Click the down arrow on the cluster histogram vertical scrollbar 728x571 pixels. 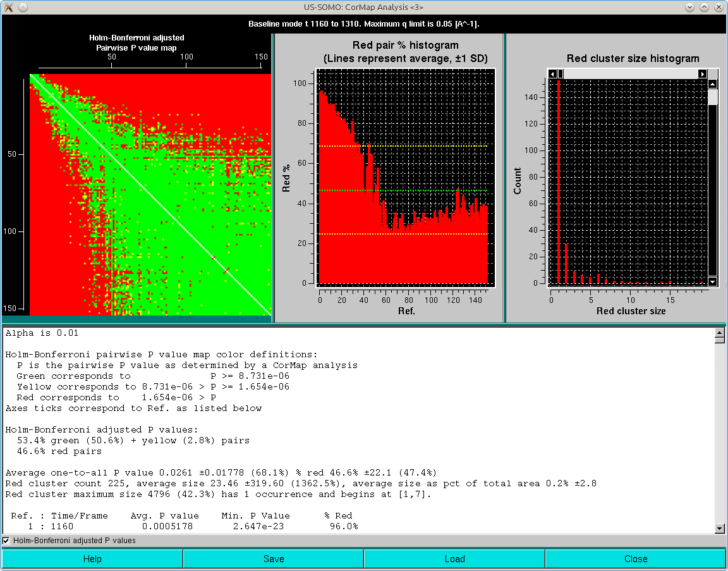pos(713,281)
